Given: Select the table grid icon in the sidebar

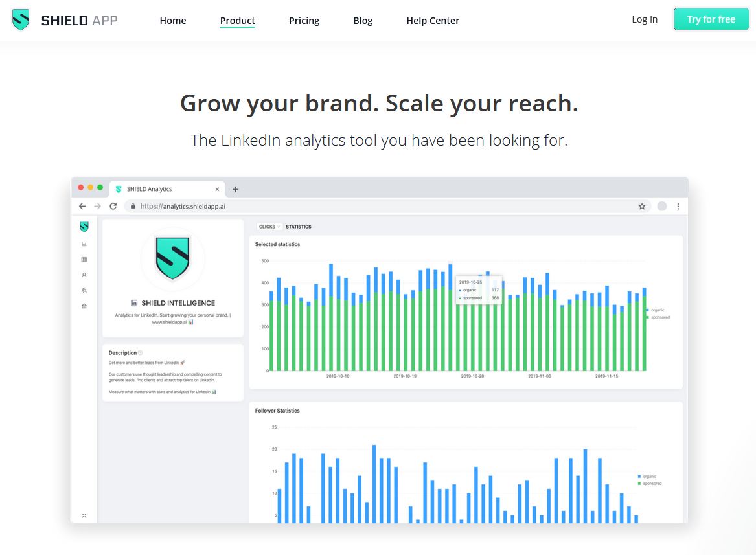Looking at the screenshot, I should 84,260.
